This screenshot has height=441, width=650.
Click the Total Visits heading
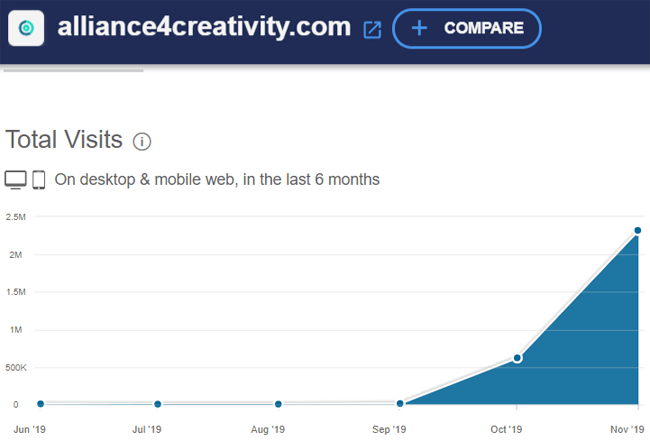(x=64, y=139)
